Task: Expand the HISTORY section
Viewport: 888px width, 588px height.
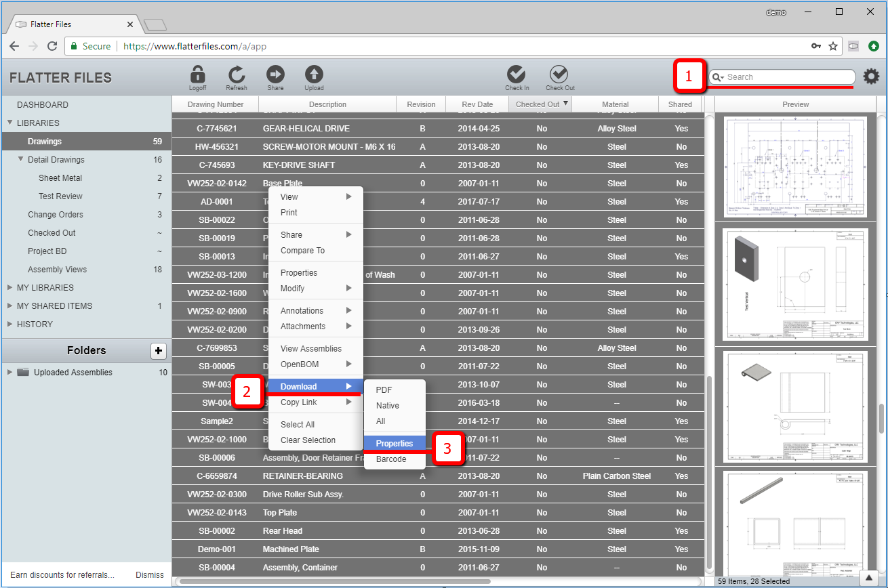Action: click(10, 324)
